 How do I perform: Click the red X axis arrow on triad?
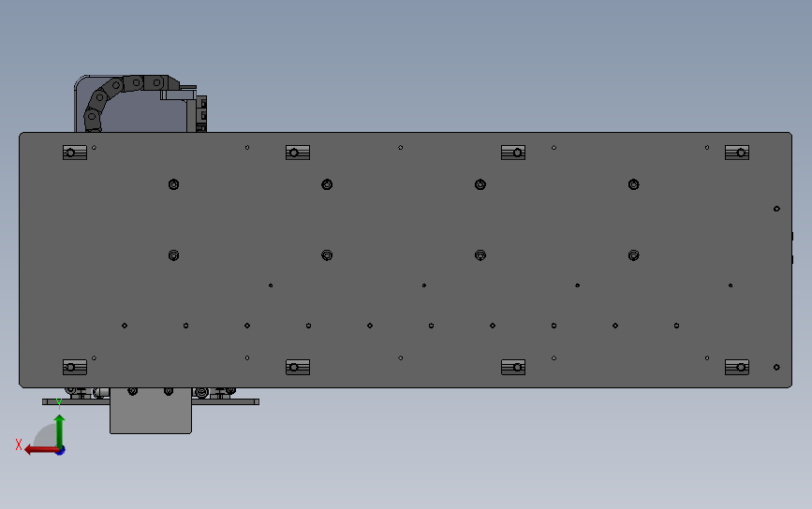pos(41,449)
